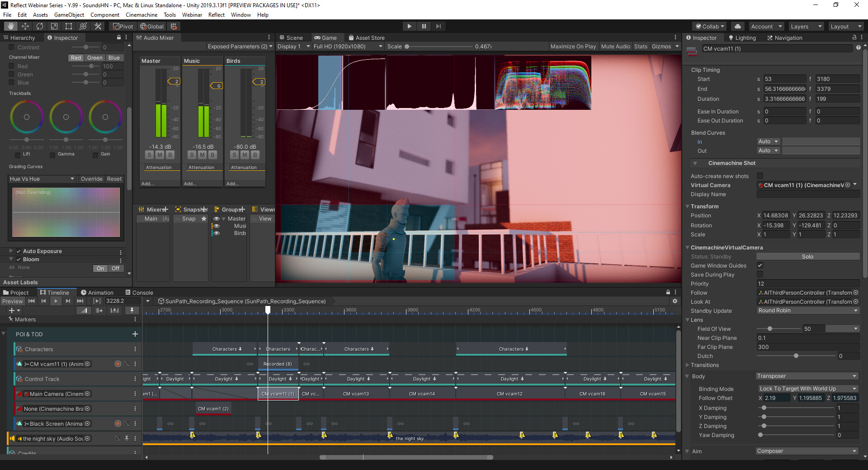This screenshot has height=470, width=868.
Task: Toggle the Bloom effect checkbox
Action: (19, 259)
